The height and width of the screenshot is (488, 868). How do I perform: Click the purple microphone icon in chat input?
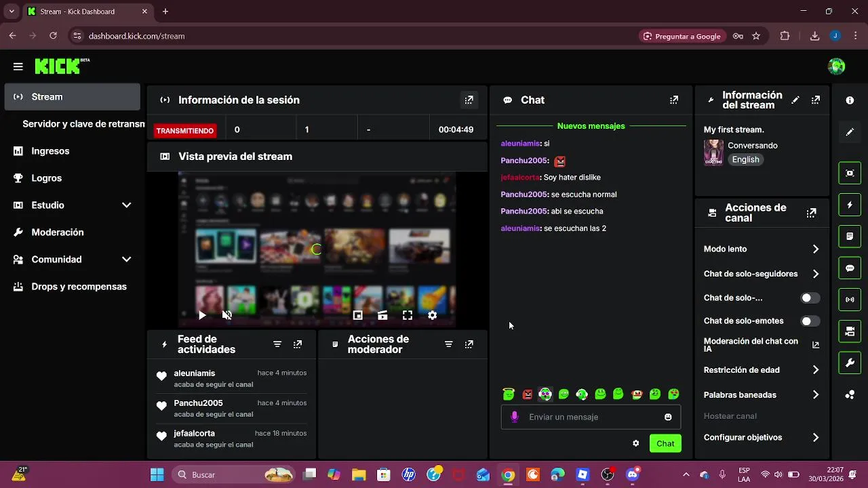[x=514, y=417]
